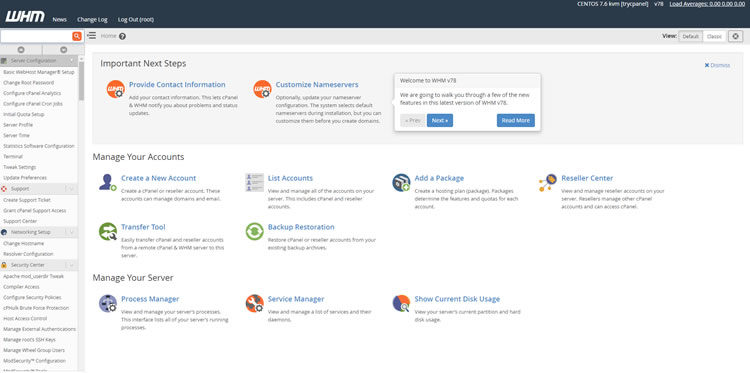This screenshot has width=750, height=373.
Task: Click the Server Configuration section icon
Action: 4,61
